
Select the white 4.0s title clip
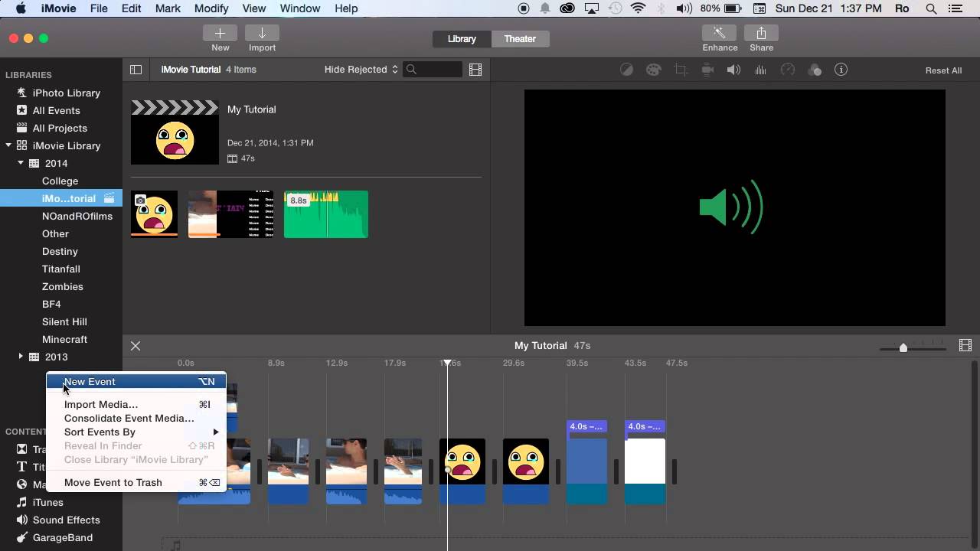pos(645,471)
